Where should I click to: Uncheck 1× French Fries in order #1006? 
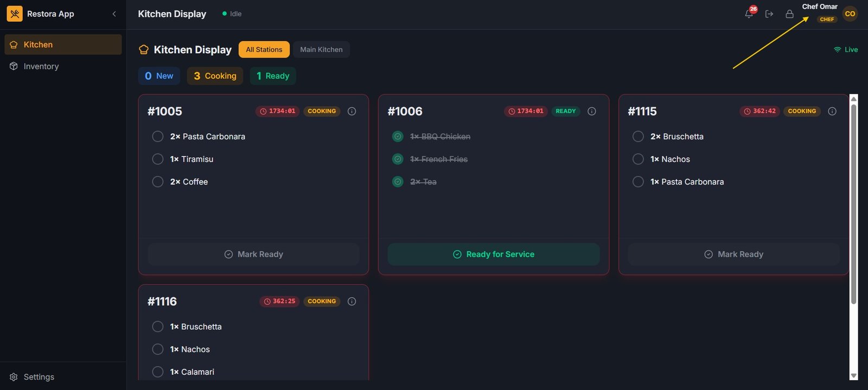coord(398,159)
